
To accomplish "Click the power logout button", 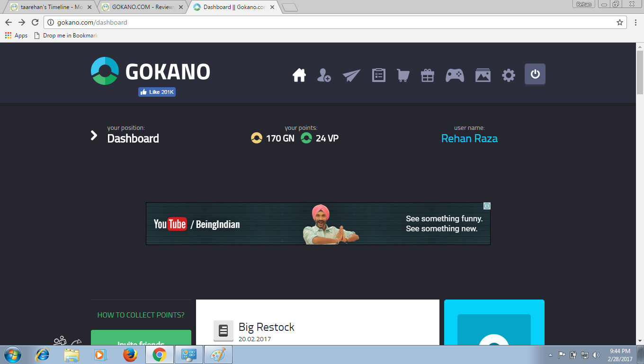I will click(x=535, y=74).
